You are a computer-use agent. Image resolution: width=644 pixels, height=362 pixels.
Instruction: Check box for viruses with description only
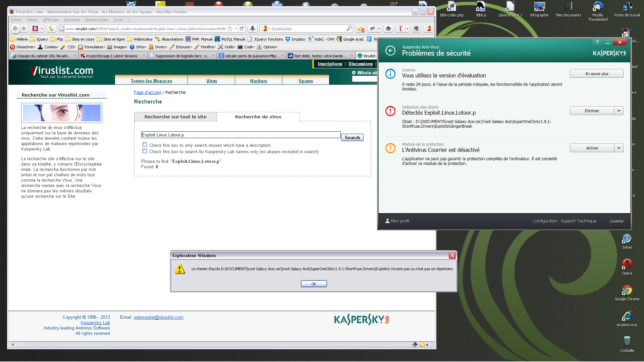(145, 145)
